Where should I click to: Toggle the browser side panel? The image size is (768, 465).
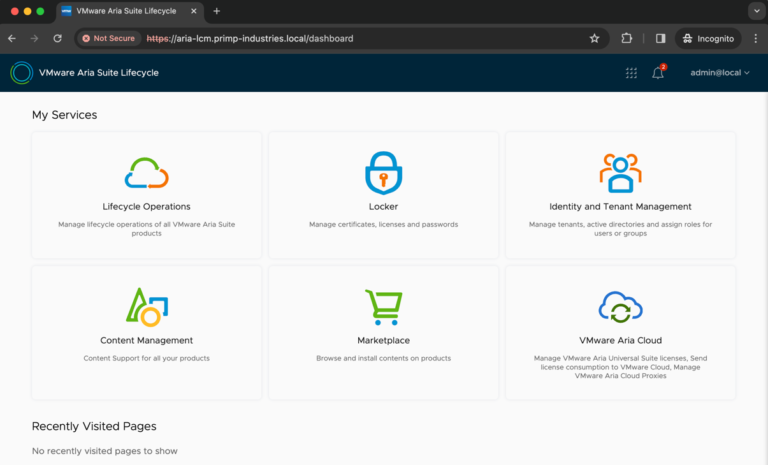(x=660, y=38)
